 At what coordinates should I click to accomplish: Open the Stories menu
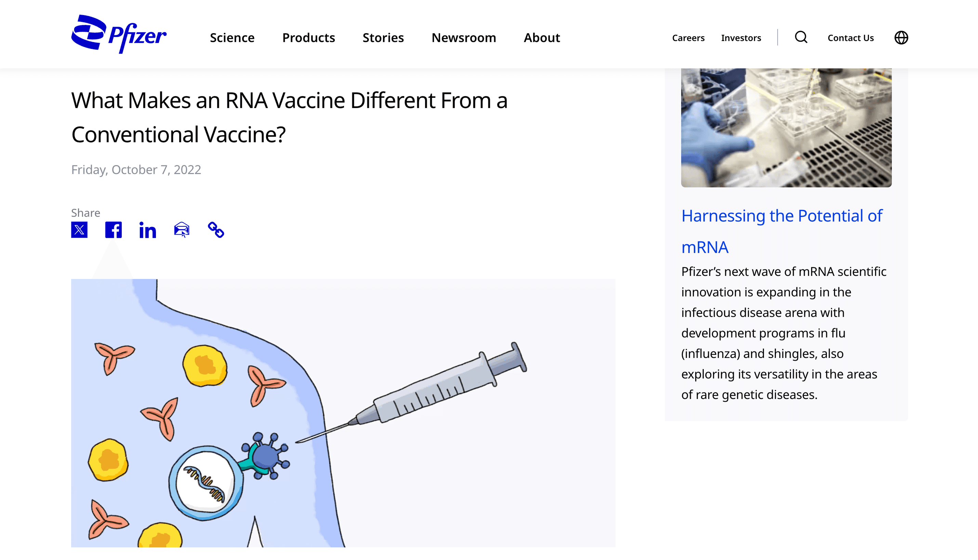pyautogui.click(x=383, y=38)
